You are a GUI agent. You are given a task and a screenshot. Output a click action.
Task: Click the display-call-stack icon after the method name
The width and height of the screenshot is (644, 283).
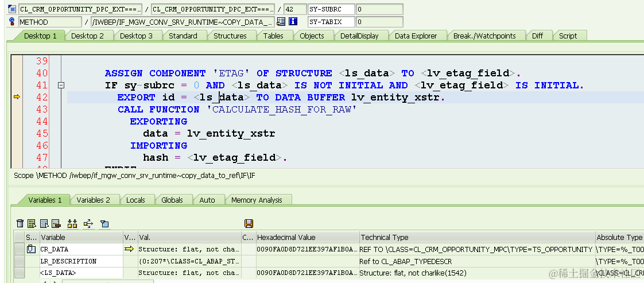(281, 22)
